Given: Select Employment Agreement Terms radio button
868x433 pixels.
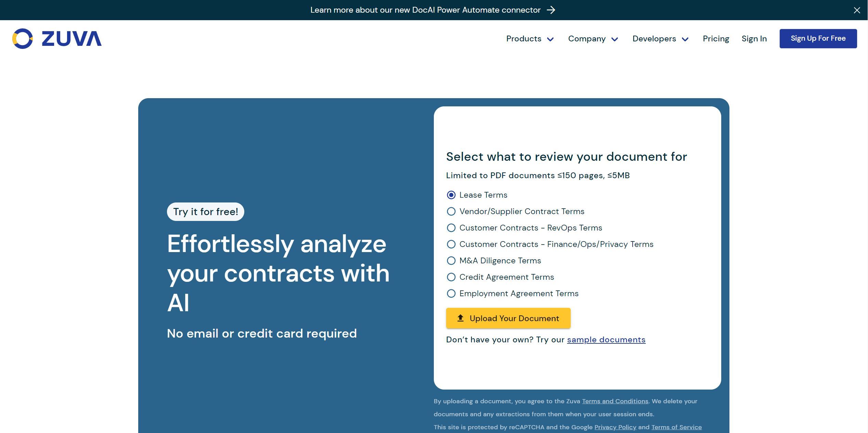Looking at the screenshot, I should tap(451, 293).
